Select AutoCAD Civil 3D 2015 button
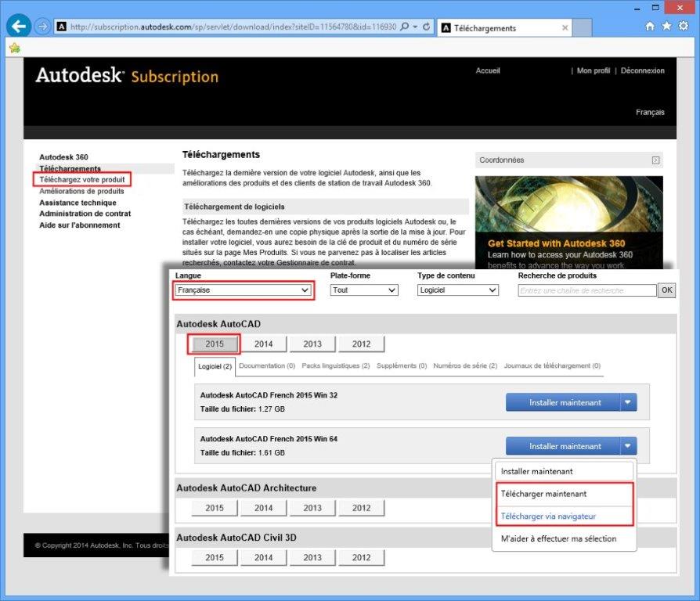Image resolution: width=700 pixels, height=601 pixels. (x=215, y=558)
